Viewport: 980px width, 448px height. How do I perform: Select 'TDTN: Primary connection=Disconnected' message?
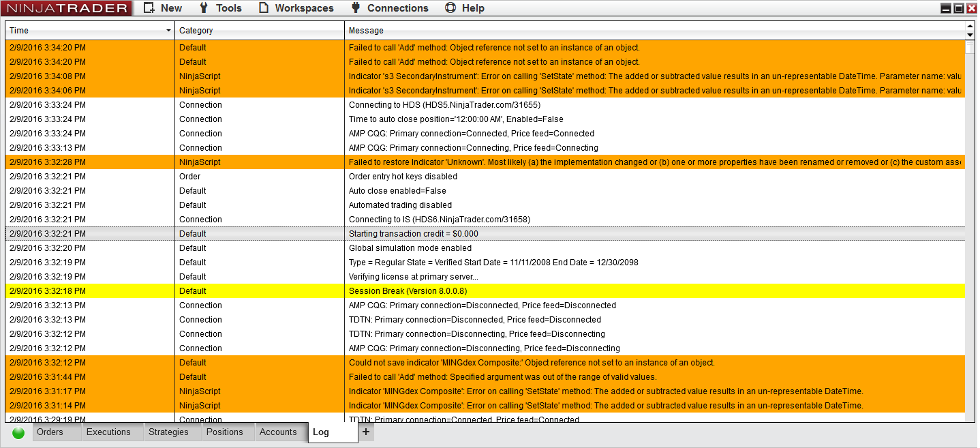[475, 320]
